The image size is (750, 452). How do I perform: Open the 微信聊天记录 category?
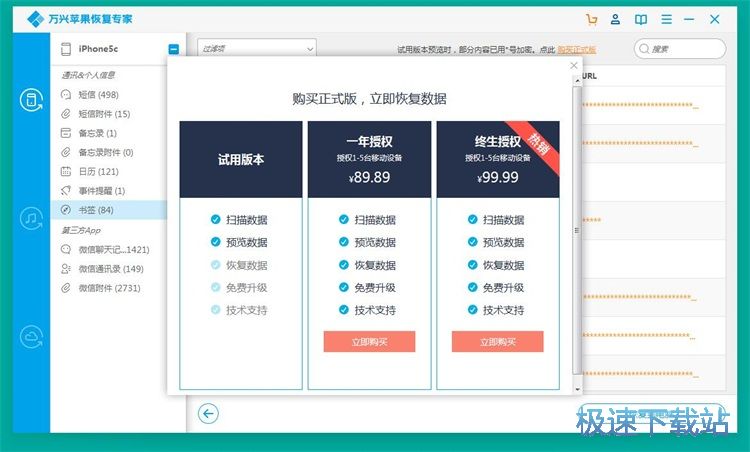[x=109, y=249]
